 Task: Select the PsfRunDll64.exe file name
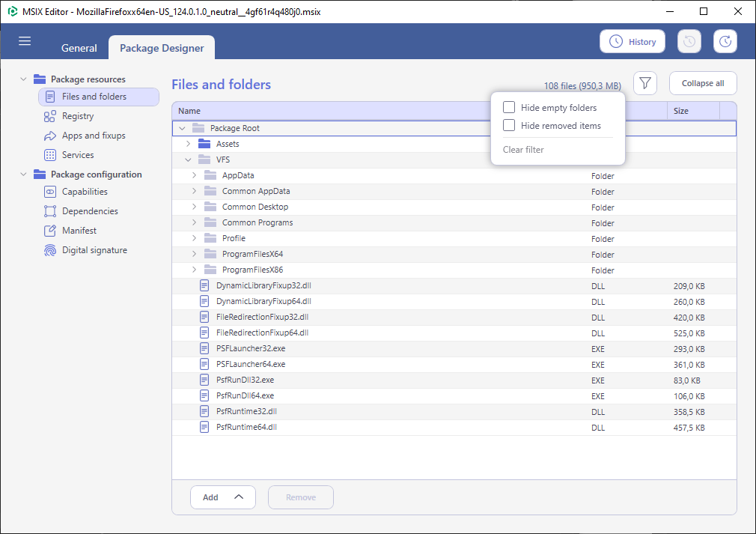click(245, 395)
